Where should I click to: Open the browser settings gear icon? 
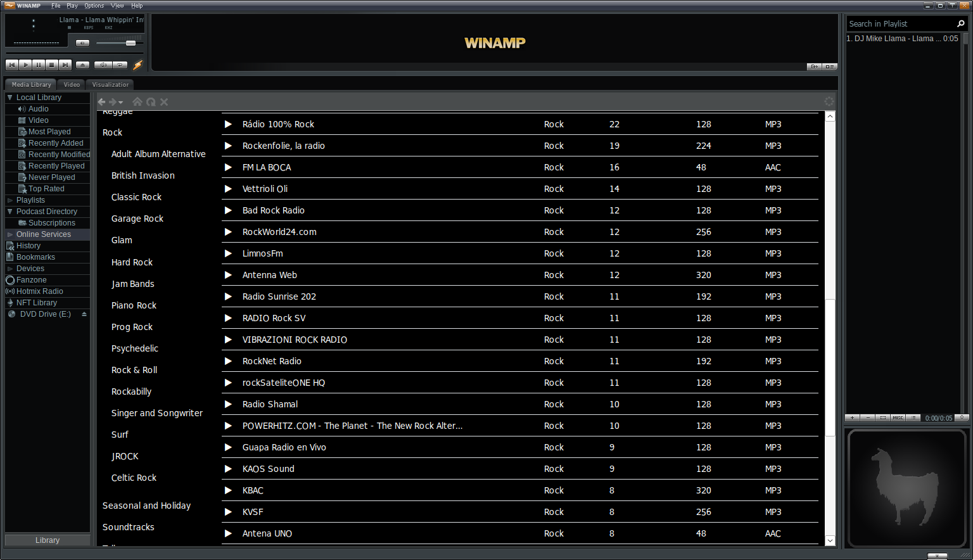829,101
